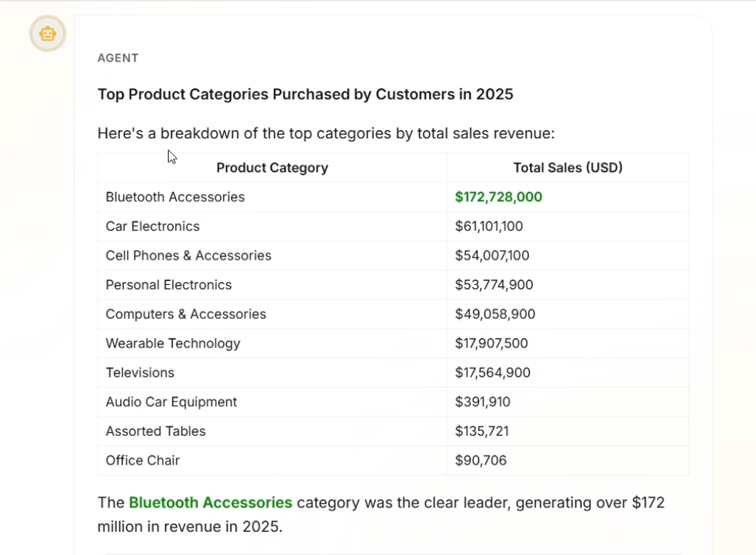756x555 pixels.
Task: Click the green $172,728,000 sales value
Action: 499,197
